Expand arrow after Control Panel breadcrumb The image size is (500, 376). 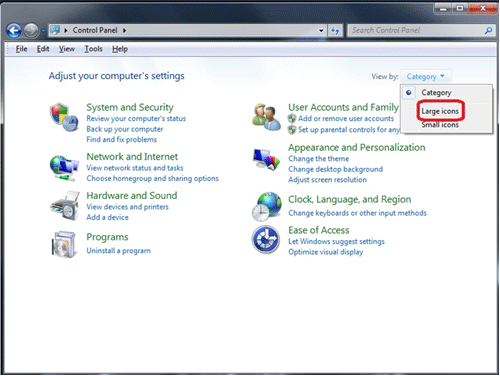point(124,31)
